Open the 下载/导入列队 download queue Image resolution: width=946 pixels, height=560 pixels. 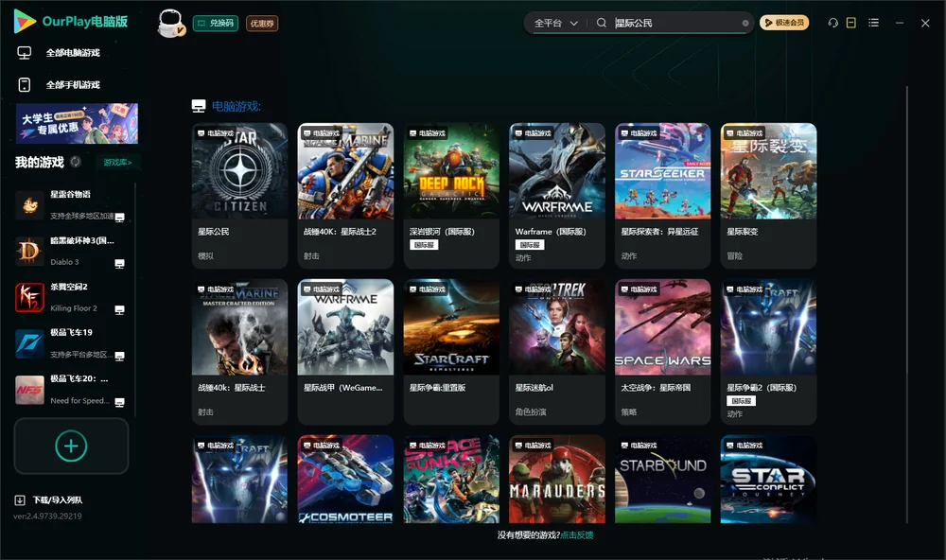coord(49,499)
